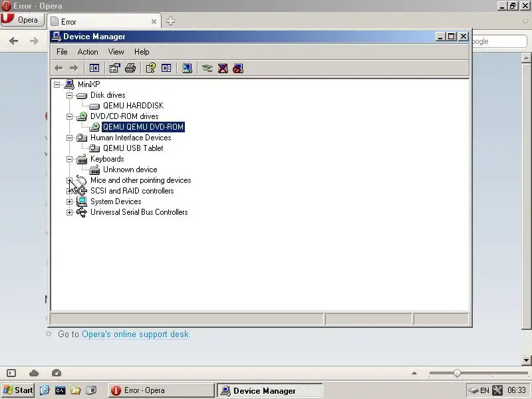Open the Internet Explorer quick launch icon
Viewport: 532px width, 399px height.
click(45, 390)
